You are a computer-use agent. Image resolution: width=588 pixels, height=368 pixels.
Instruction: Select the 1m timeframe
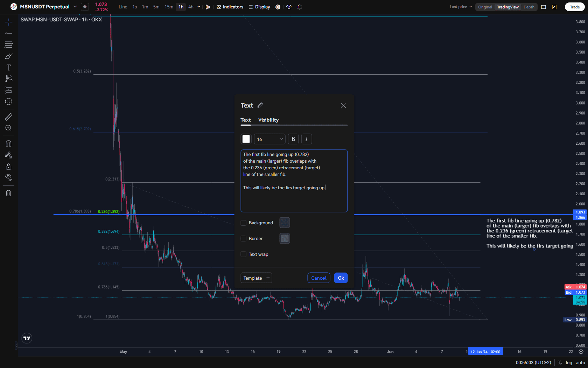click(x=145, y=7)
